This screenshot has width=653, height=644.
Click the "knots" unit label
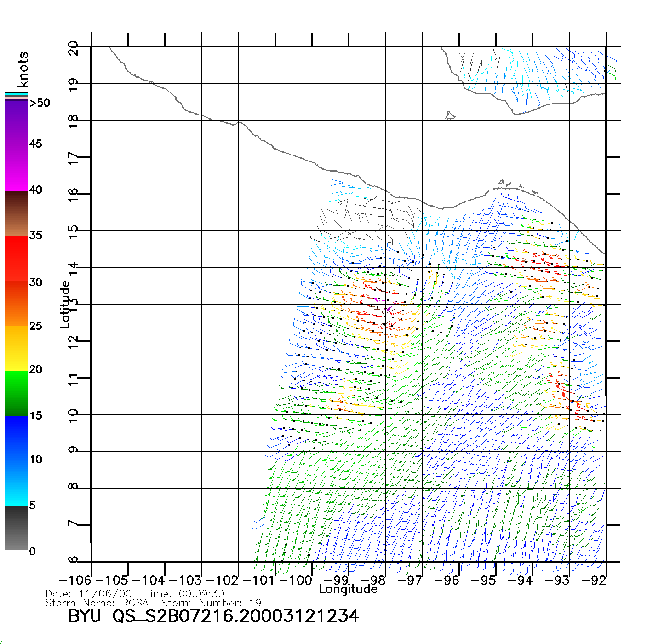point(23,69)
